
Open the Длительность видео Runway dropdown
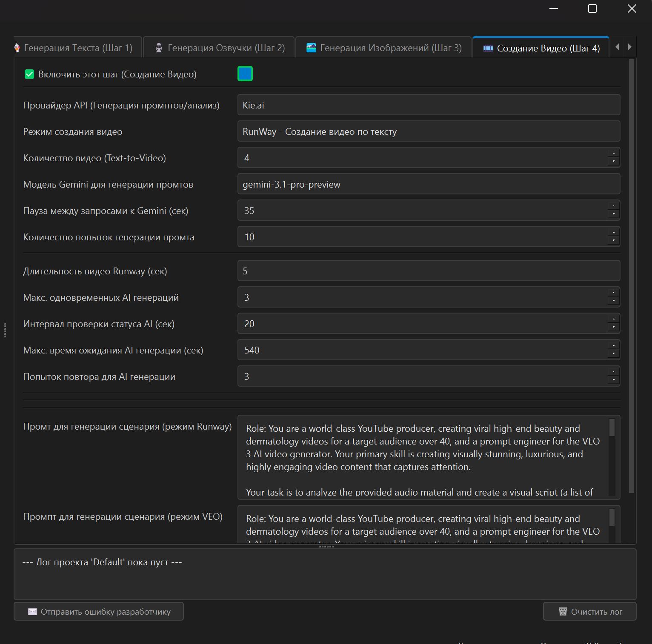429,271
